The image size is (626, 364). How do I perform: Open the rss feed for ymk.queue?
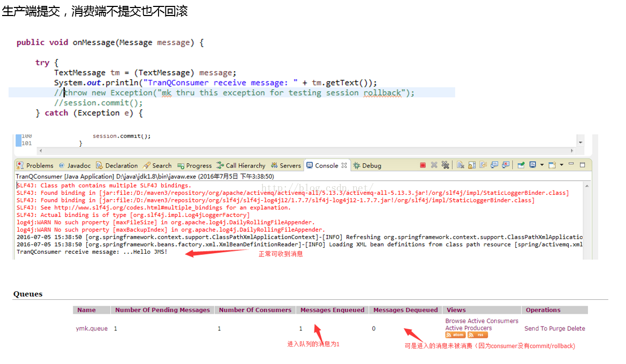(478, 335)
